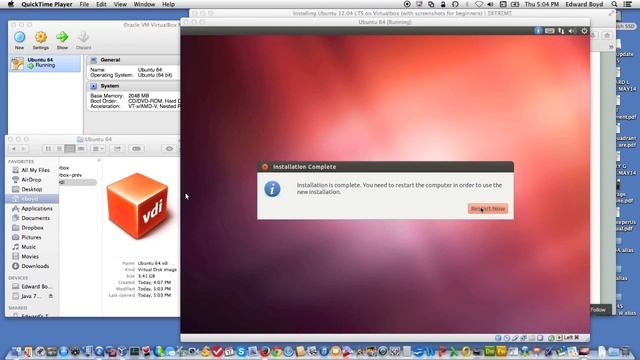
Task: Click Follow button at browser page bottom
Action: 598,310
